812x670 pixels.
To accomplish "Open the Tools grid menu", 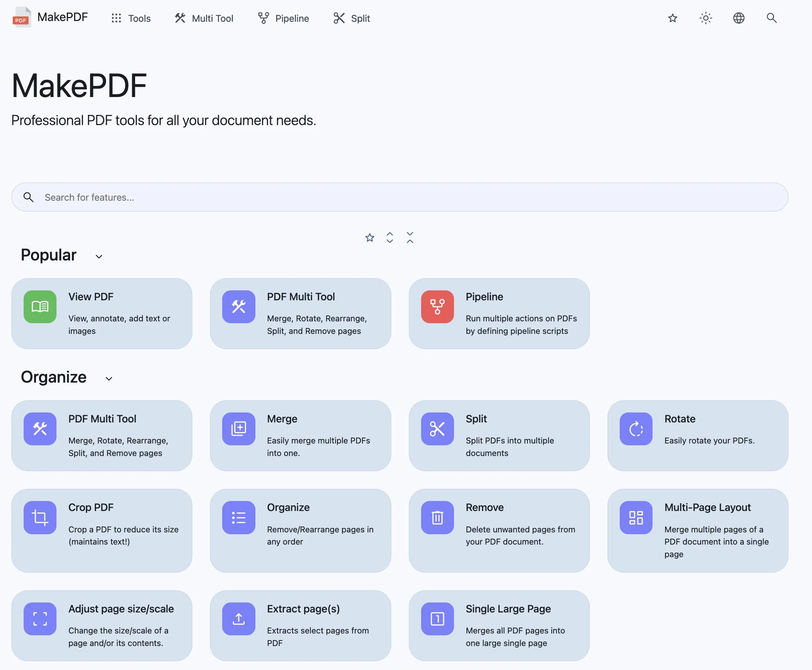I will 131,18.
